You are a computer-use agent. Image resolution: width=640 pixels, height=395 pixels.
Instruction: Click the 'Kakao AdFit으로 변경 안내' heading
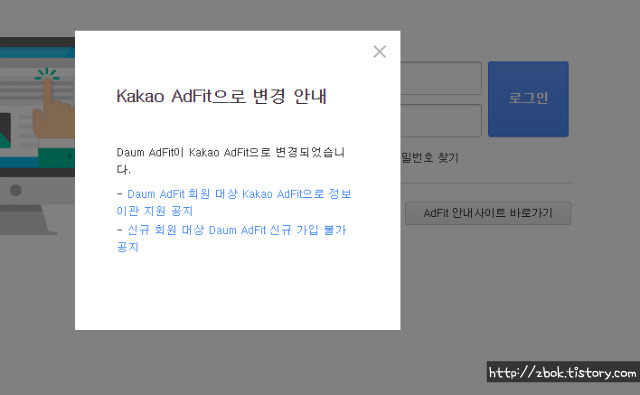coord(222,97)
